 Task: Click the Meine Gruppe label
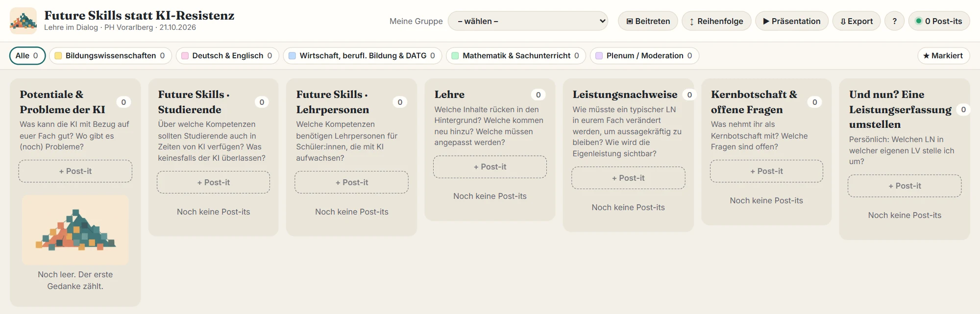[416, 21]
